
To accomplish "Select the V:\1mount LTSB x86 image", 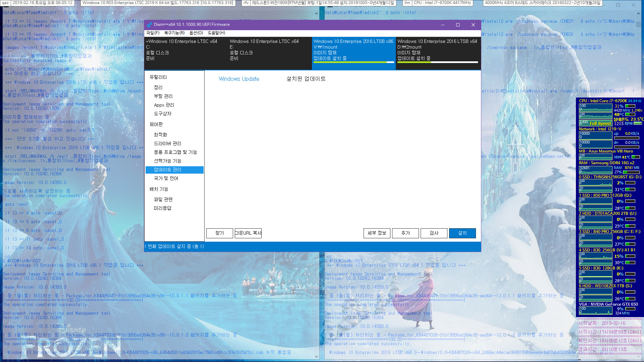I will (354, 53).
